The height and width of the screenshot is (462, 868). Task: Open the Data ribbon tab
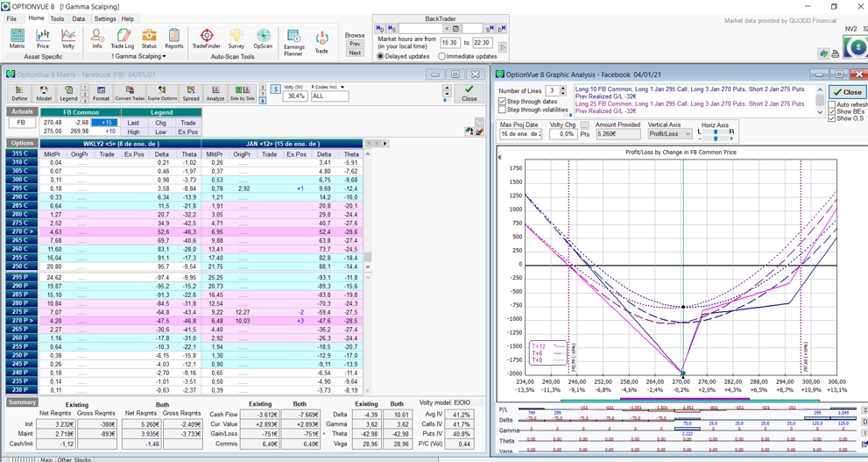(79, 18)
